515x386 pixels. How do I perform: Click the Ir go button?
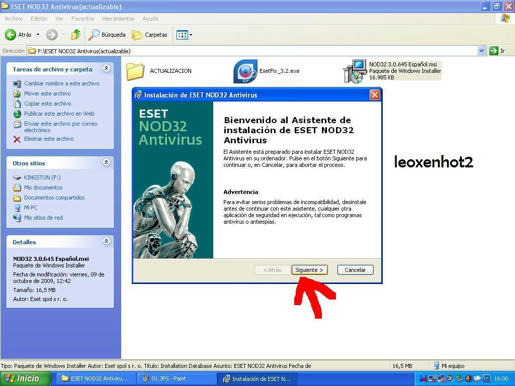tap(497, 51)
